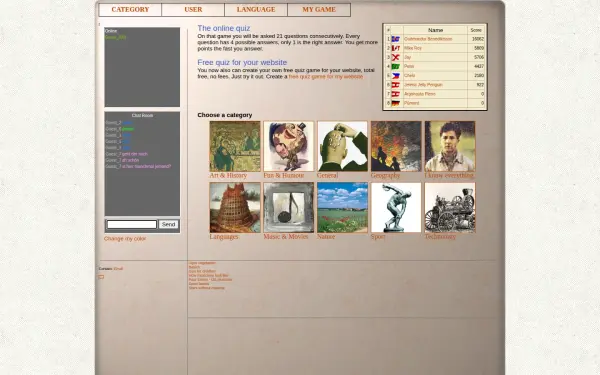Select the Technology steam engine image
Image resolution: width=600 pixels, height=375 pixels.
[450, 207]
